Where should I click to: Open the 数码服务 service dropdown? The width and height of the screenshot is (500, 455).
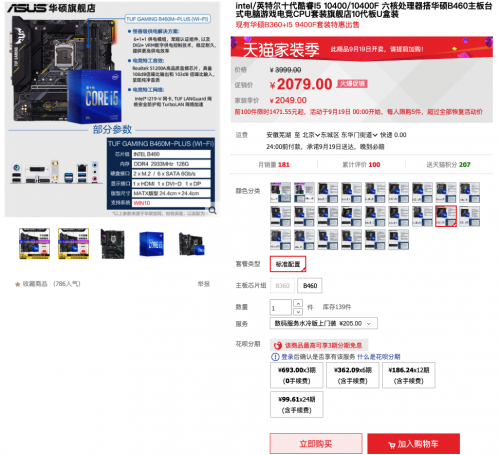coord(323,323)
